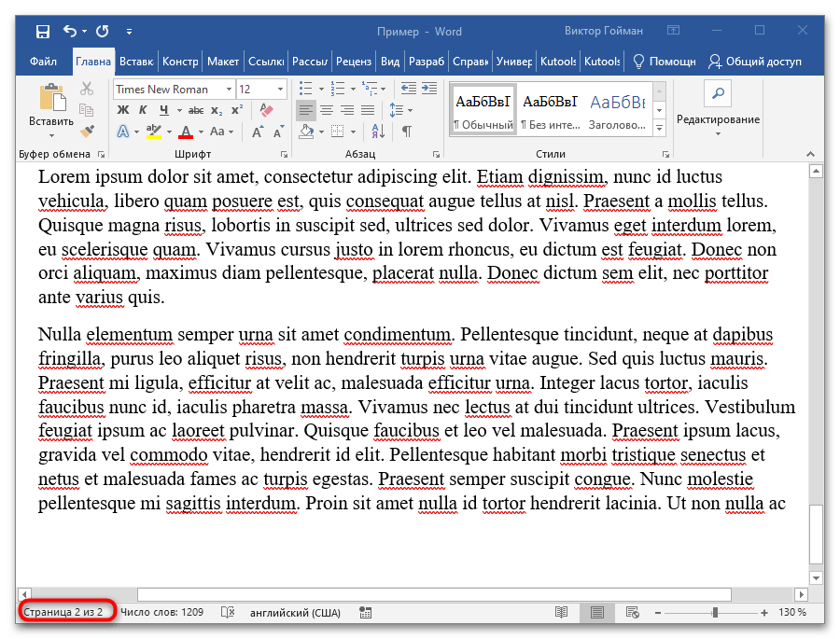Apply the yellow text highlight

pos(154,132)
